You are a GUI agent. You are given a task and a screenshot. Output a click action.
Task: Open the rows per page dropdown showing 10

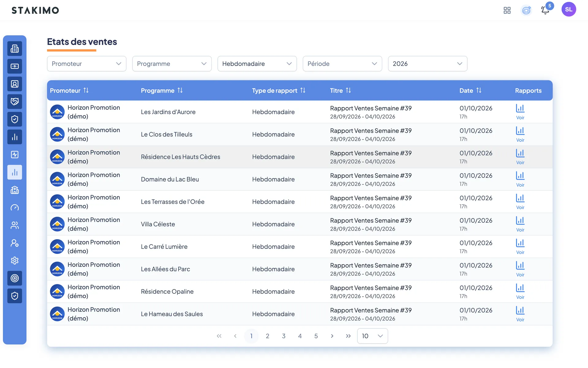click(372, 336)
